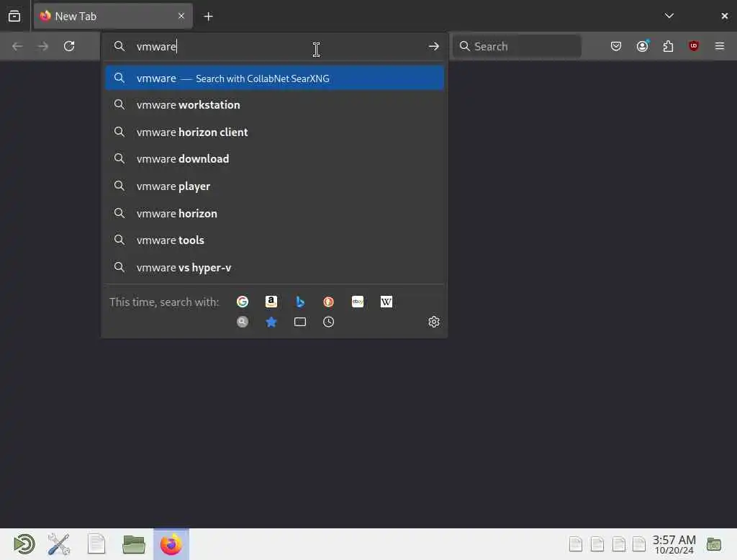
Task: Choose suggestion vmware vs hyper-v
Action: pyautogui.click(x=274, y=268)
